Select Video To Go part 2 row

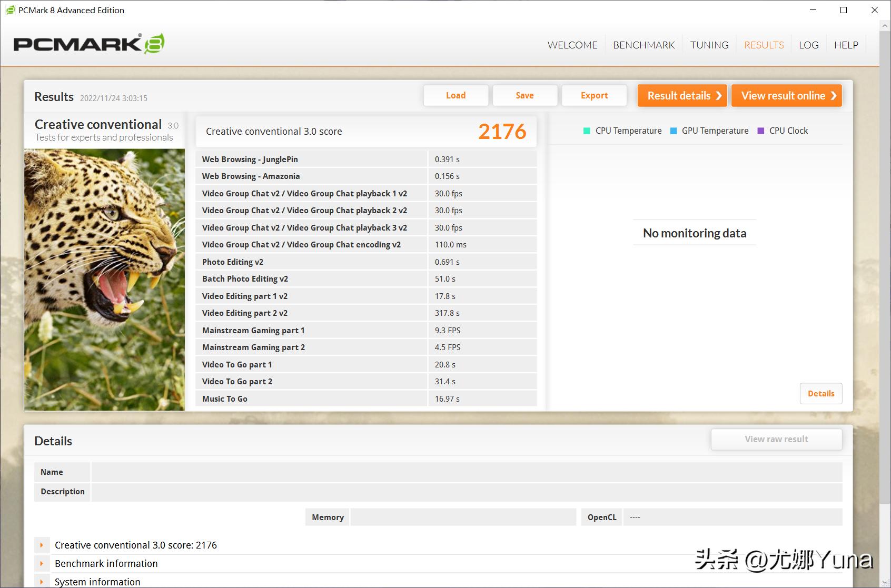367,382
